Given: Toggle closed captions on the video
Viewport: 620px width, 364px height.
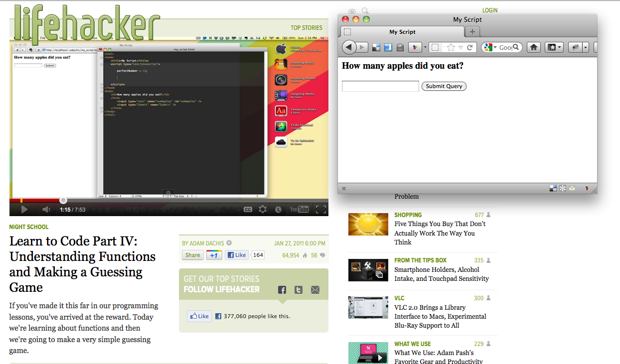Looking at the screenshot, I should pos(248,210).
